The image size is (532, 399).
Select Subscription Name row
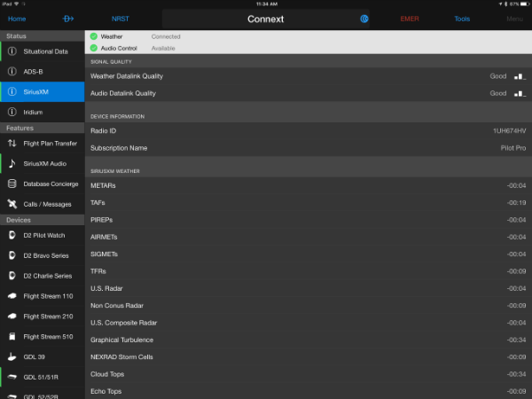tap(309, 148)
